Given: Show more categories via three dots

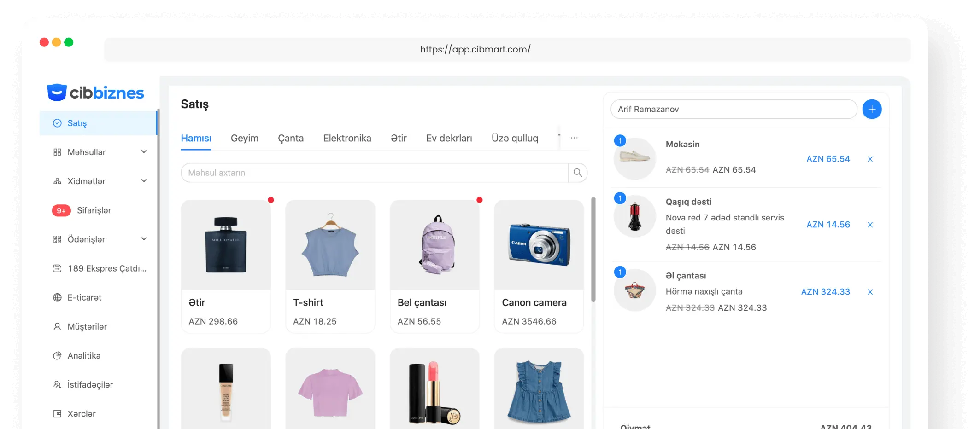Looking at the screenshot, I should (x=574, y=138).
